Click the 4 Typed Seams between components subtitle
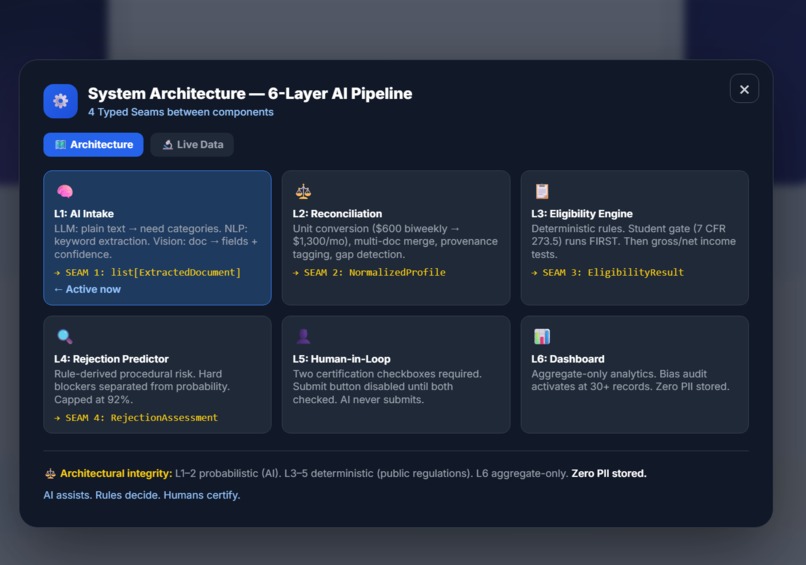Screen dimensions: 806x565 point(180,112)
